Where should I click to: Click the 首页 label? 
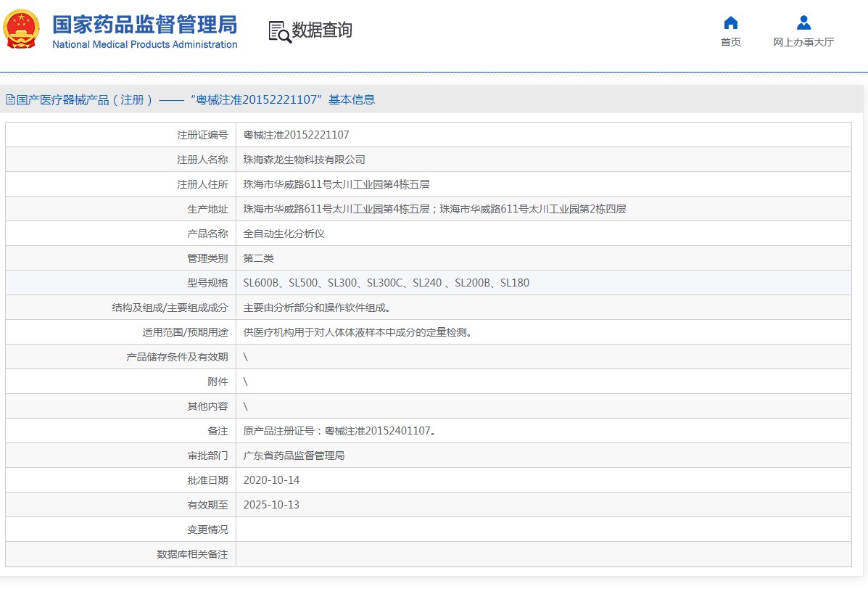pyautogui.click(x=731, y=42)
